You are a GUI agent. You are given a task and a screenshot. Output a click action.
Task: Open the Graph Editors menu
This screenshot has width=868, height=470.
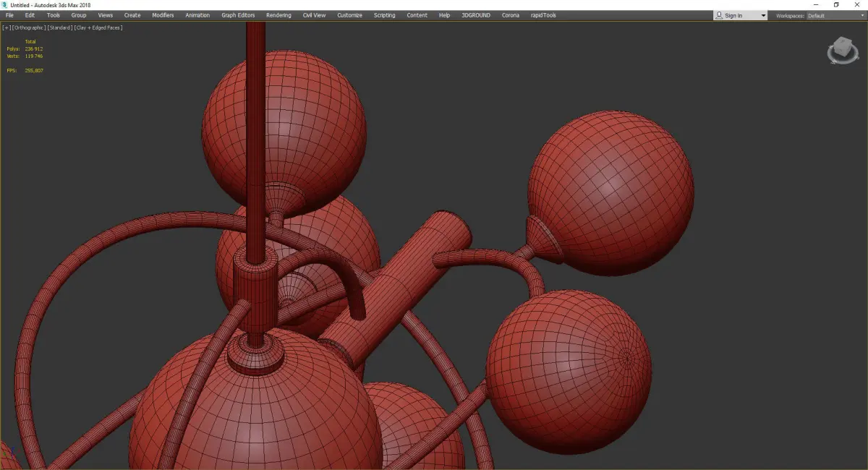pyautogui.click(x=238, y=15)
